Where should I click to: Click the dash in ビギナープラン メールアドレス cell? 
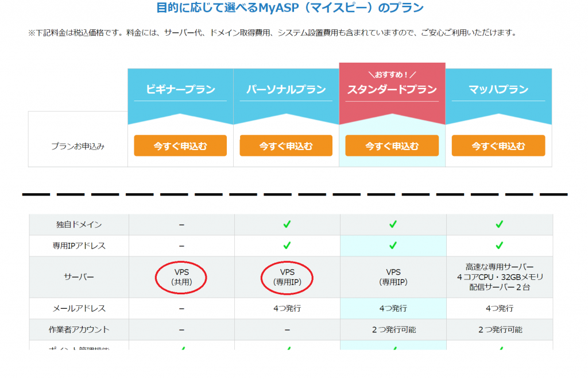point(181,309)
